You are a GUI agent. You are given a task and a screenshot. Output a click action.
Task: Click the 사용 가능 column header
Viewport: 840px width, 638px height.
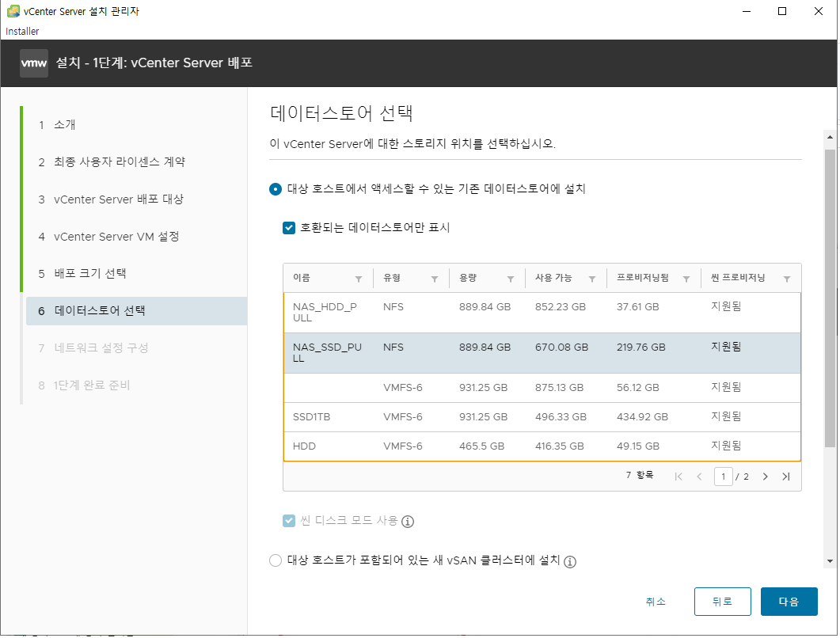[553, 278]
